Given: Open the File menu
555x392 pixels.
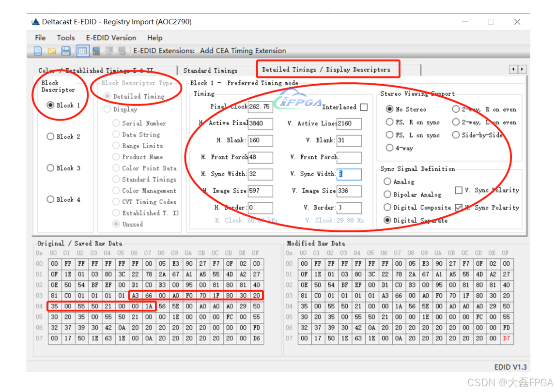Looking at the screenshot, I should tap(40, 38).
